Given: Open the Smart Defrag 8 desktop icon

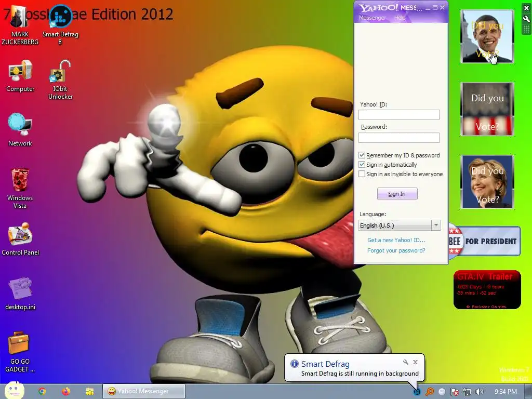Looking at the screenshot, I should tap(60, 25).
